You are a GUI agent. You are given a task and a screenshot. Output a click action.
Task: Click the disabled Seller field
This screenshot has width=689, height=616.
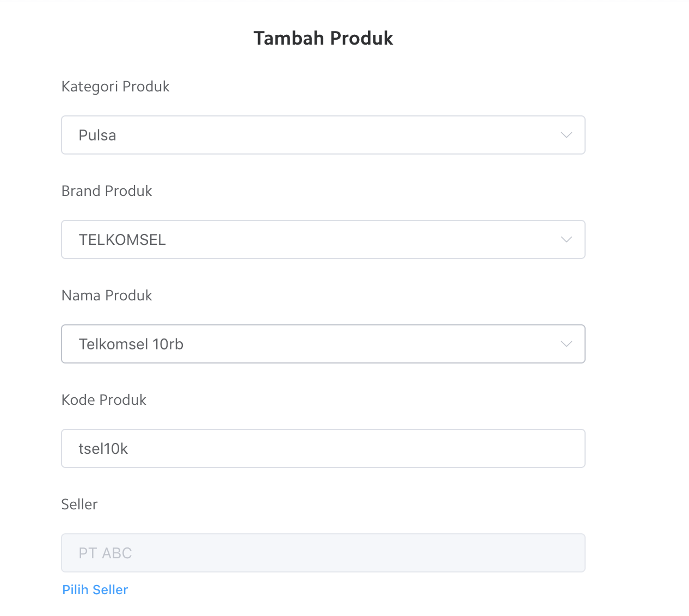pos(323,553)
